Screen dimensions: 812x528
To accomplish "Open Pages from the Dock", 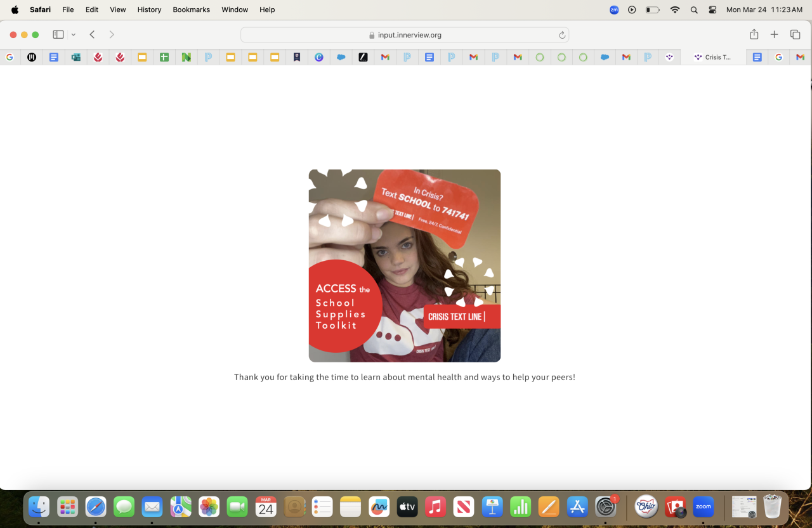I will [549, 506].
